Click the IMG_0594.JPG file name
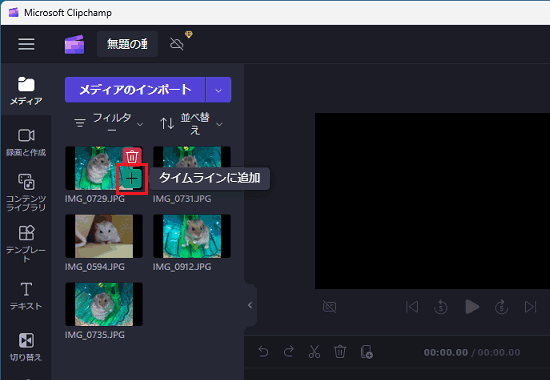The height and width of the screenshot is (380, 550). pyautogui.click(x=95, y=267)
